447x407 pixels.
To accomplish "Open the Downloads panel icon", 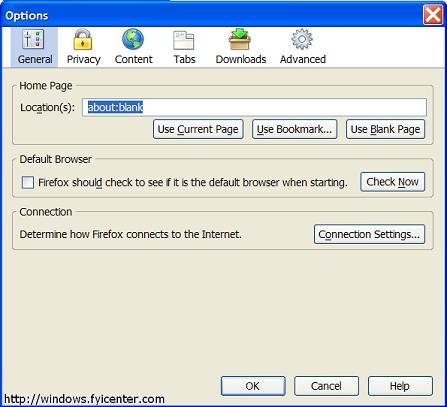I will (x=240, y=47).
